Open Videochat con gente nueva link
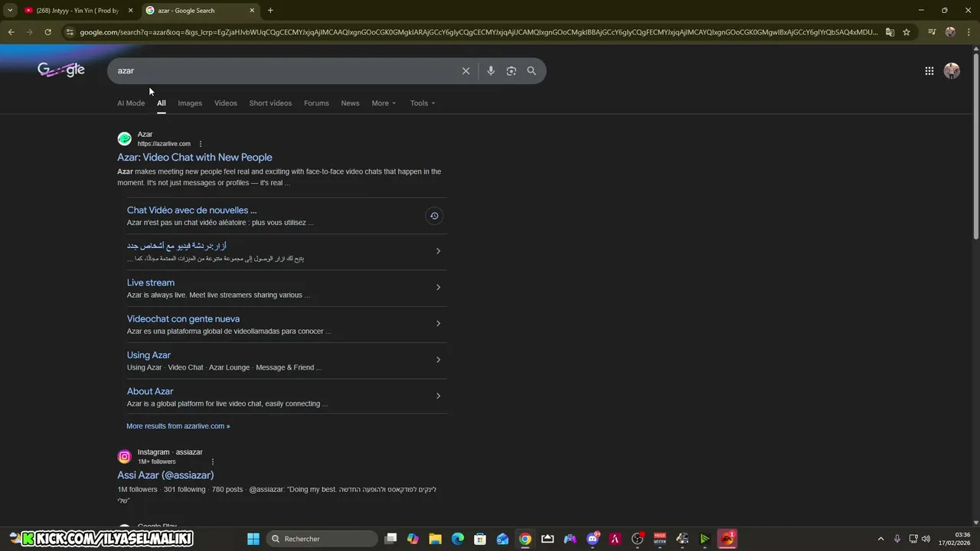Screen dimensions: 980x551 [x=183, y=319]
